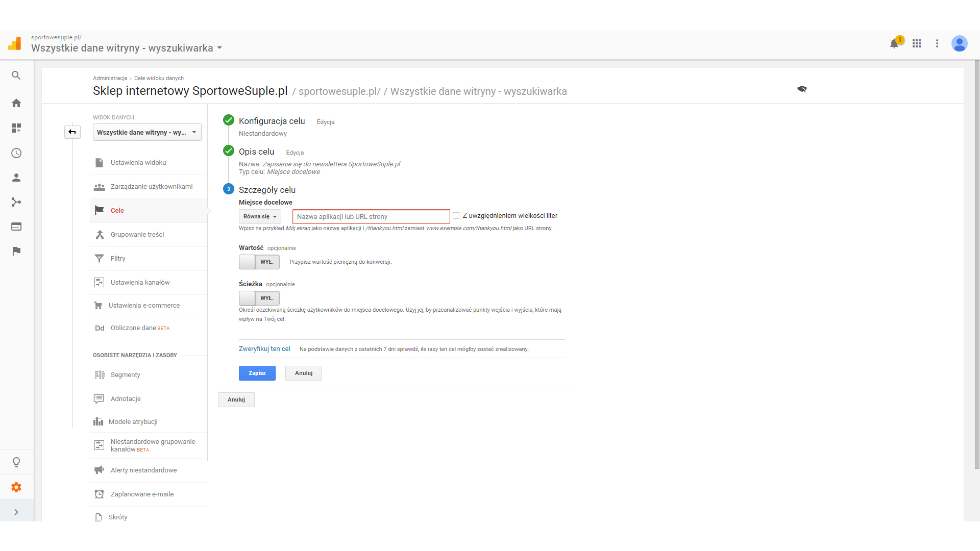Click the Audience person icon in sidebar
This screenshot has width=980, height=551.
[x=16, y=178]
